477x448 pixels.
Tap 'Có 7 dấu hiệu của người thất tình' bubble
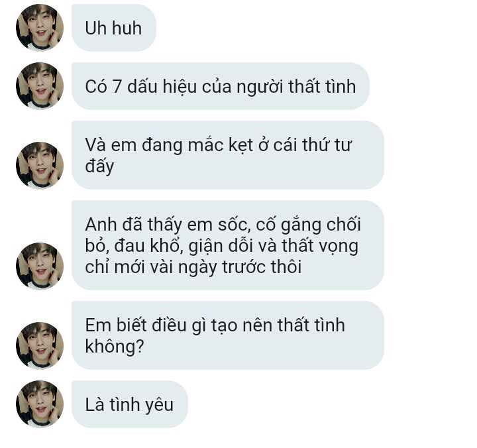pos(220,86)
